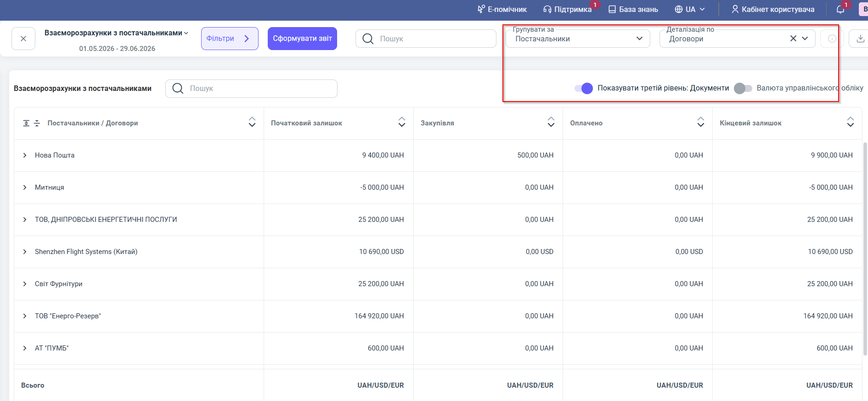Expand the ТОВ "Енерго-Резерв" row
Viewport: 868px width, 401px height.
pyautogui.click(x=25, y=316)
